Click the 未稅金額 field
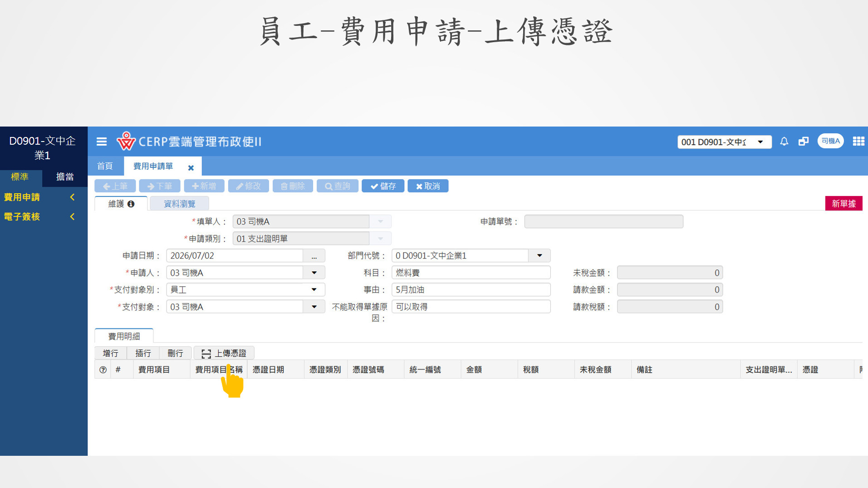 pyautogui.click(x=670, y=273)
